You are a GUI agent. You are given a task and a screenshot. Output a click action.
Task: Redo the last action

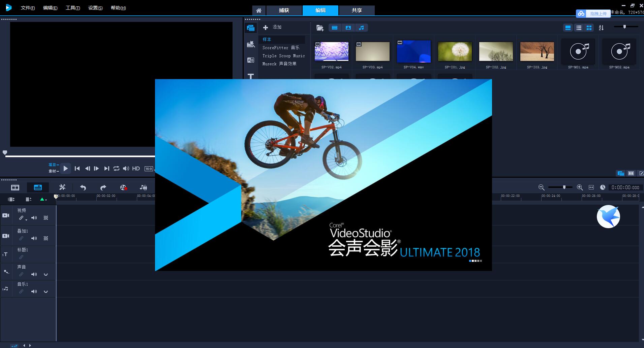click(x=103, y=187)
